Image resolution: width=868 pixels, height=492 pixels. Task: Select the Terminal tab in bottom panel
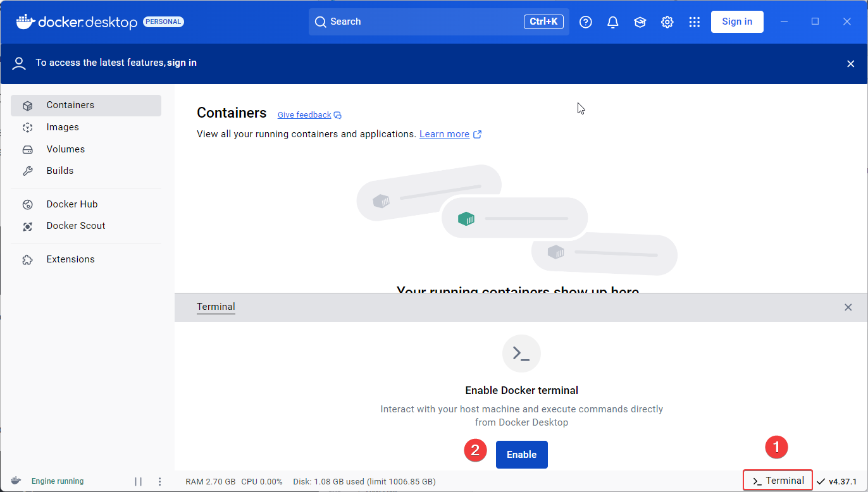click(x=216, y=307)
